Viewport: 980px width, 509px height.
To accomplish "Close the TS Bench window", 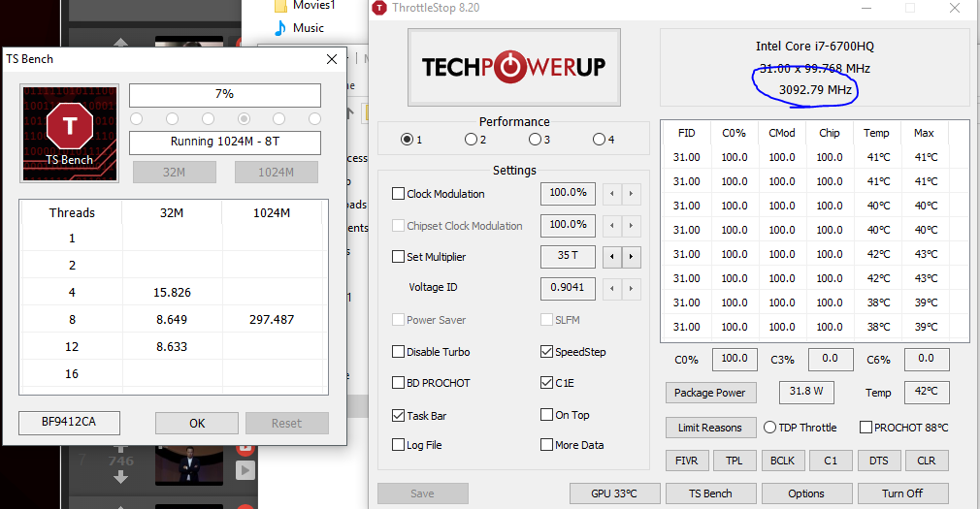I will click(332, 59).
